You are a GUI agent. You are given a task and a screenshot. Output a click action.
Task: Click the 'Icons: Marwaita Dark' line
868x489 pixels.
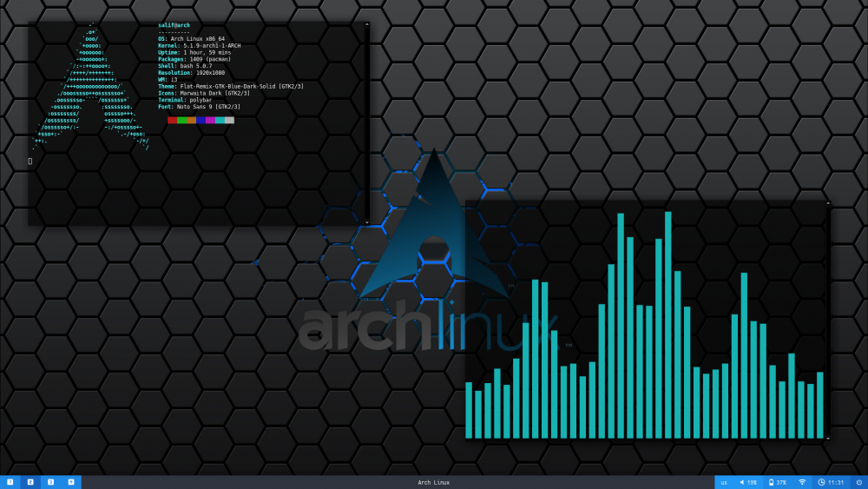pyautogui.click(x=204, y=93)
